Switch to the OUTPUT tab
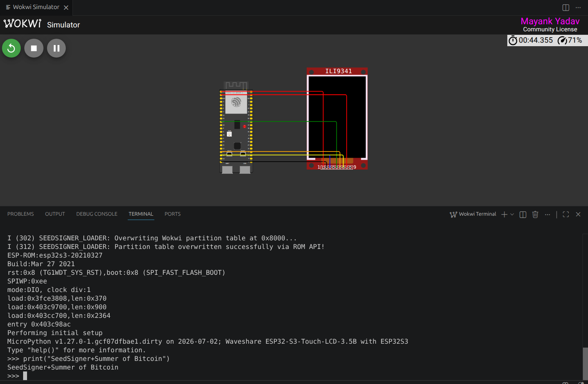The image size is (588, 384). pyautogui.click(x=55, y=214)
